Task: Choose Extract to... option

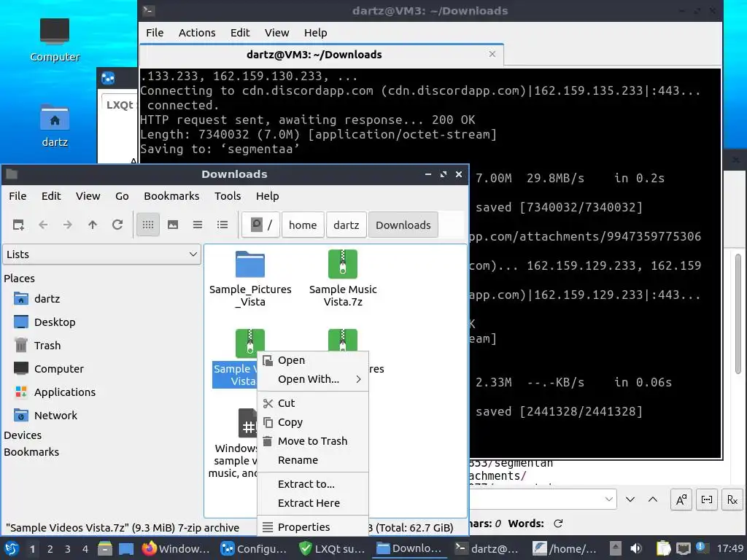Action: click(313, 484)
